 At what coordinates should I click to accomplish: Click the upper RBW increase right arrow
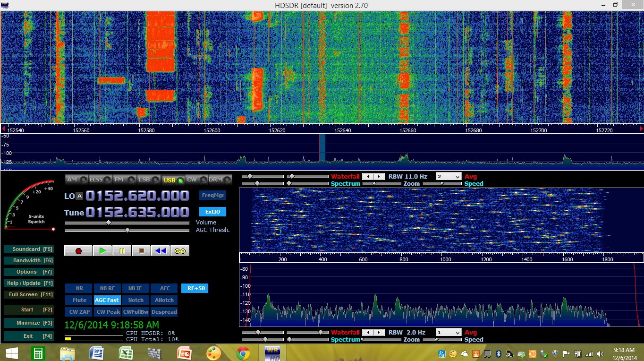[379, 176]
